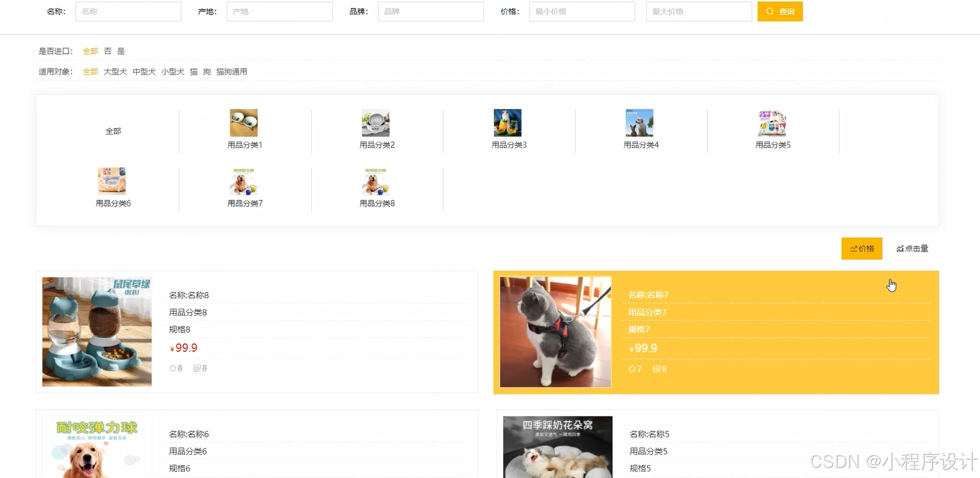
Task: Click 用品分类7 text in 名称7 card
Action: pyautogui.click(x=647, y=312)
